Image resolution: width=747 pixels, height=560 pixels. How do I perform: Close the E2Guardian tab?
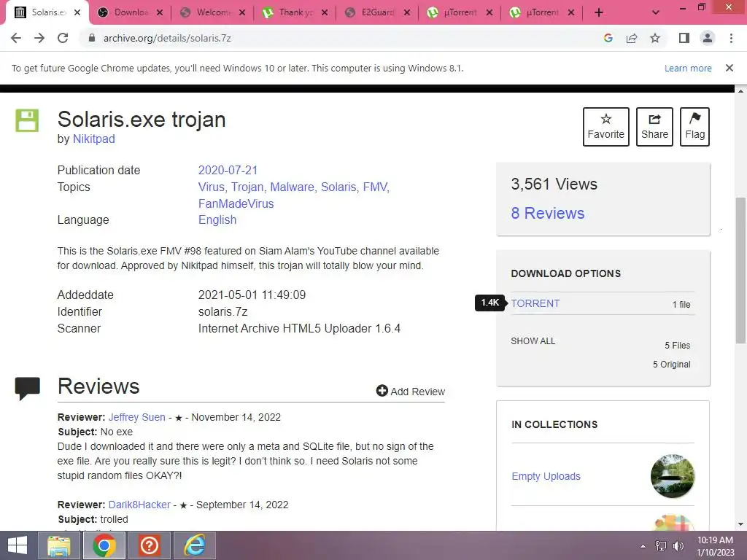(407, 12)
